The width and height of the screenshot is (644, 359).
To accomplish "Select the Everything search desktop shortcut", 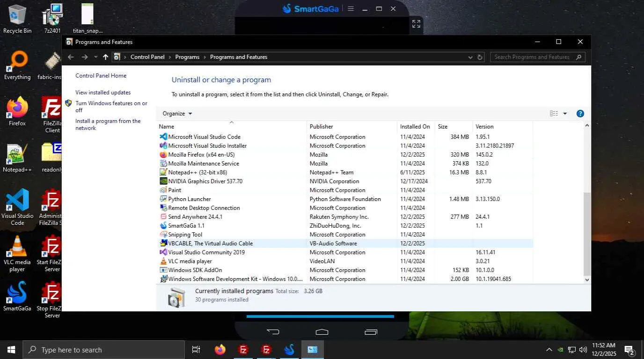I will [17, 65].
